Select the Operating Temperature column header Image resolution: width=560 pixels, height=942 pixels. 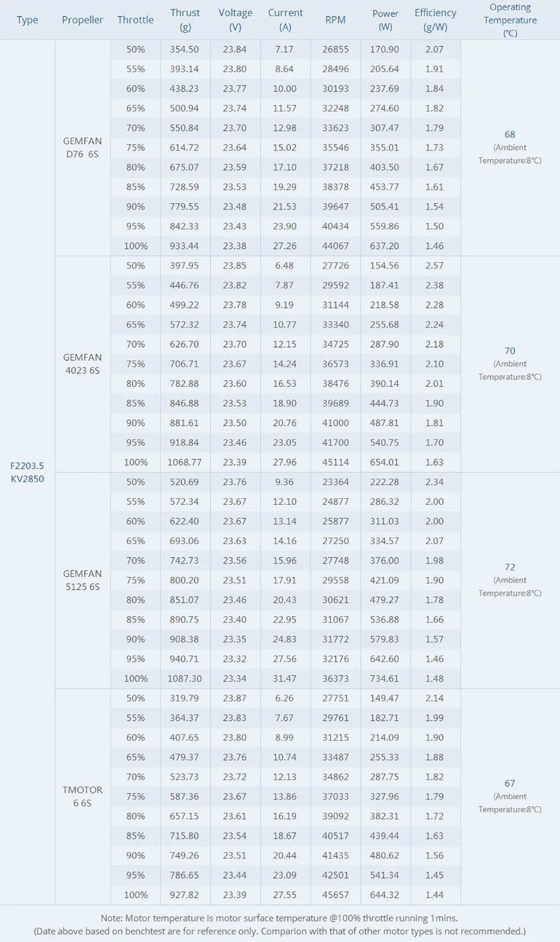pos(510,20)
